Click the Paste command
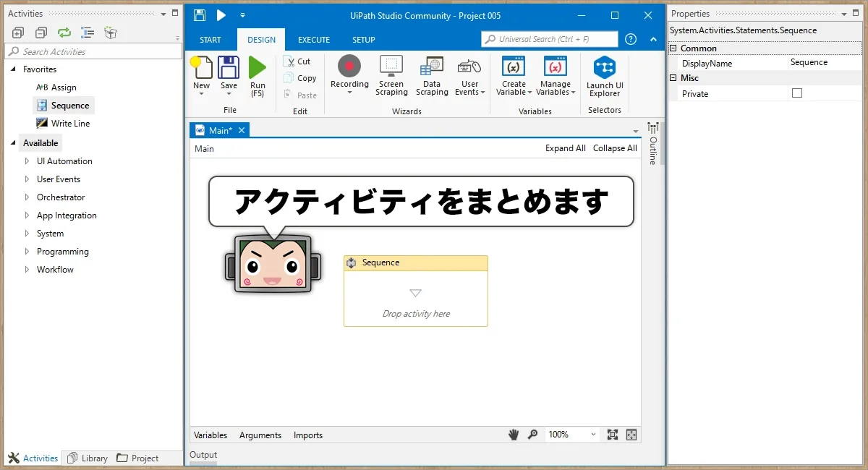 coord(300,95)
